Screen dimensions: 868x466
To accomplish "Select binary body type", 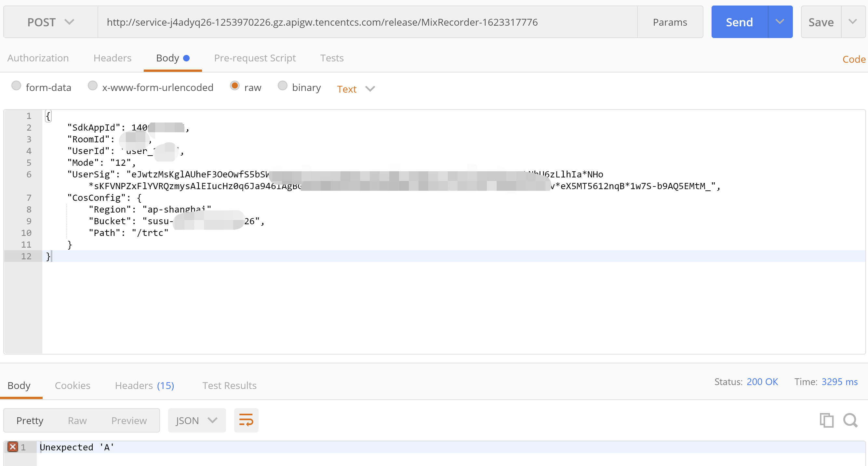I will [282, 86].
